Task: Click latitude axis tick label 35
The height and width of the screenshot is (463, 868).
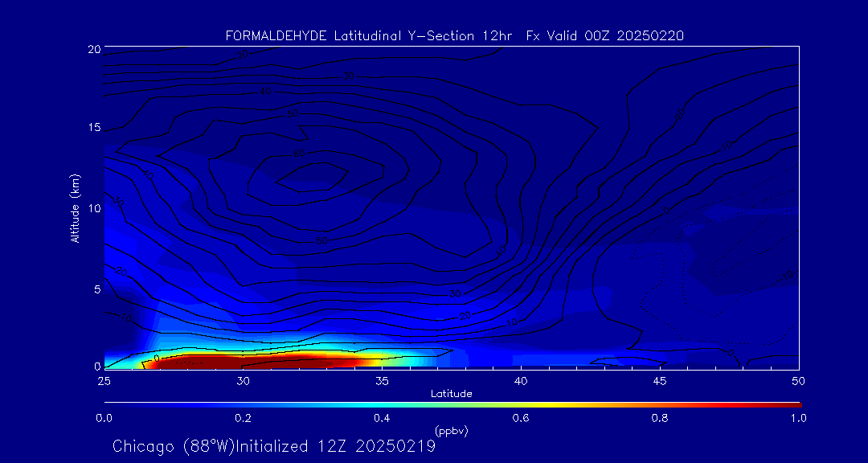Action: pos(382,380)
